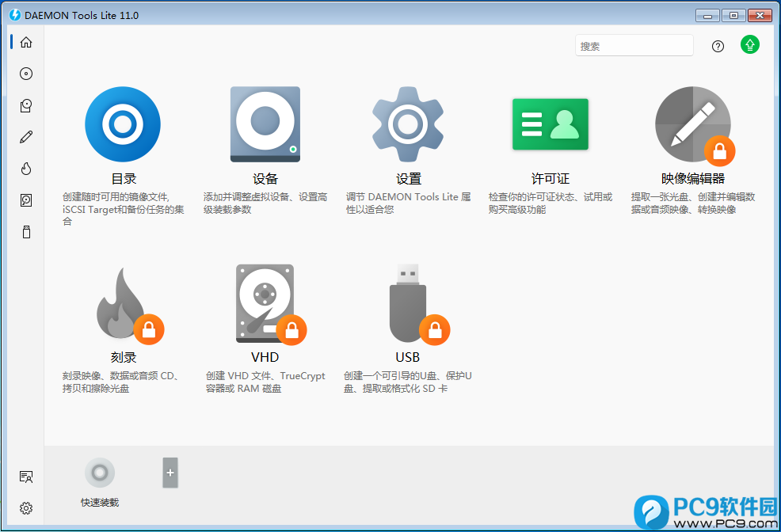Open the settings gear in the sidebar
781x532 pixels.
click(26, 508)
